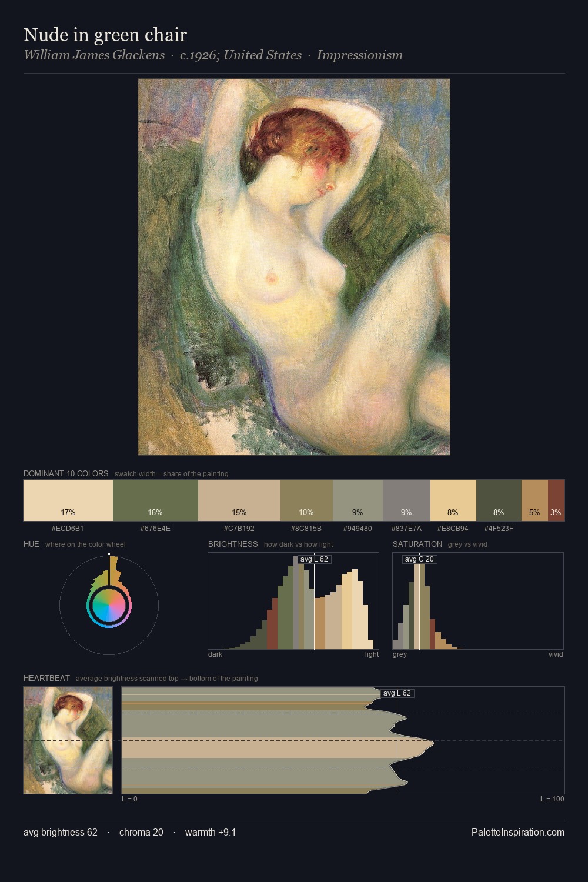
Task: Click the "grey" axis label
Action: point(400,654)
